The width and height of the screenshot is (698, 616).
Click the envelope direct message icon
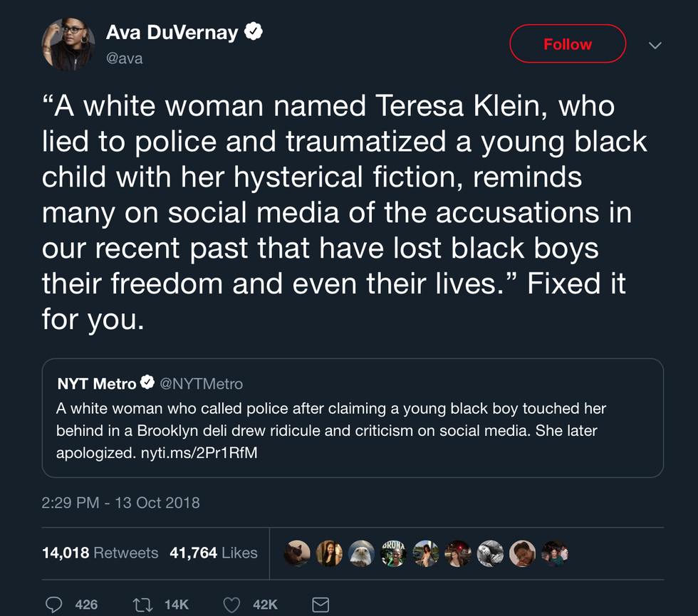[x=321, y=605]
